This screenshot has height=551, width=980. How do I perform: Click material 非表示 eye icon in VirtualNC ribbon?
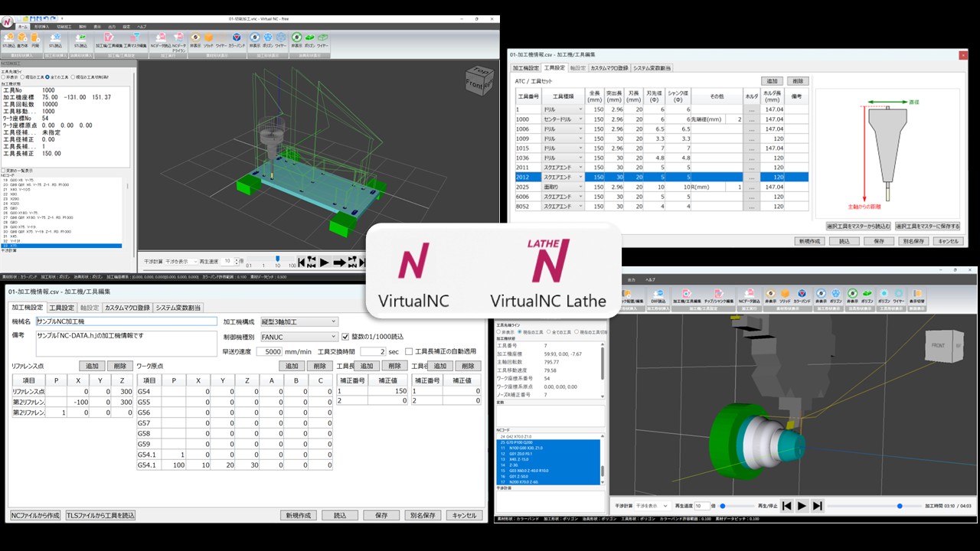pos(195,39)
